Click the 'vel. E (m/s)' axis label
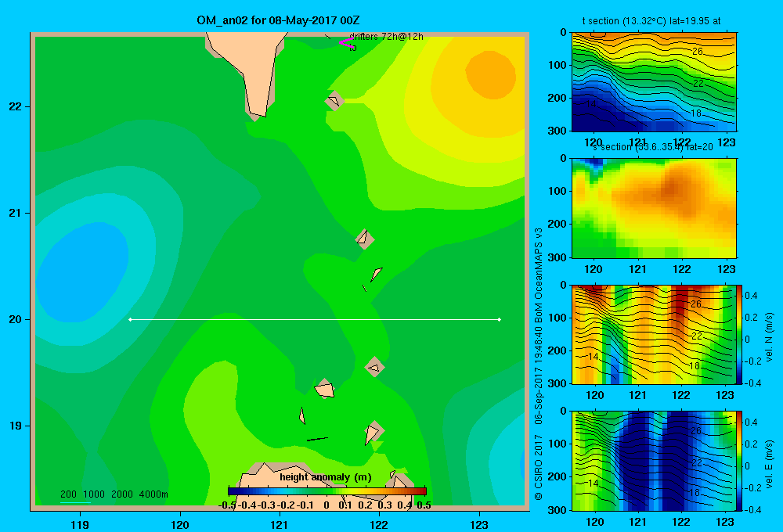783x532 pixels. pyautogui.click(x=769, y=463)
